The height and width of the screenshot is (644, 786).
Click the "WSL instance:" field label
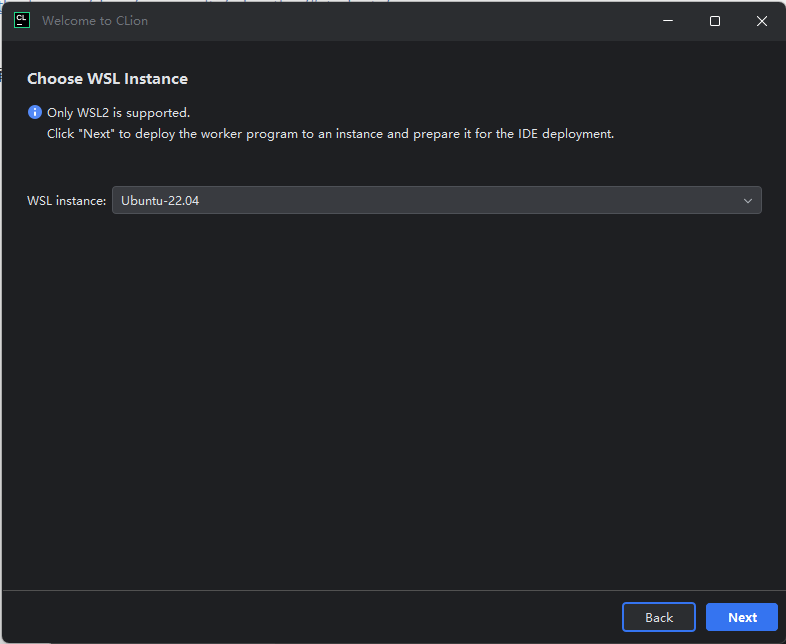pos(66,201)
